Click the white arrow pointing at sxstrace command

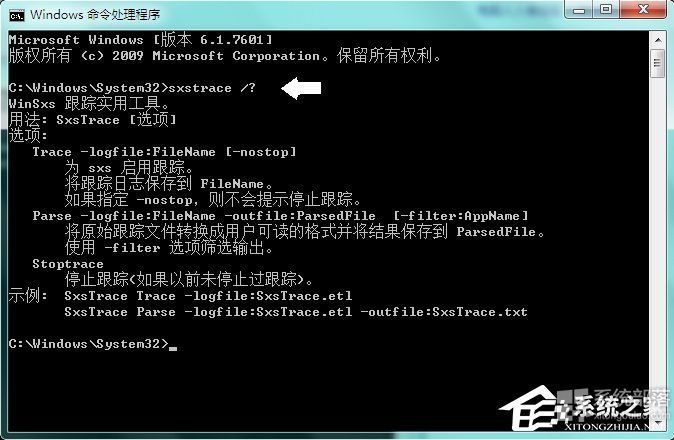(301, 88)
